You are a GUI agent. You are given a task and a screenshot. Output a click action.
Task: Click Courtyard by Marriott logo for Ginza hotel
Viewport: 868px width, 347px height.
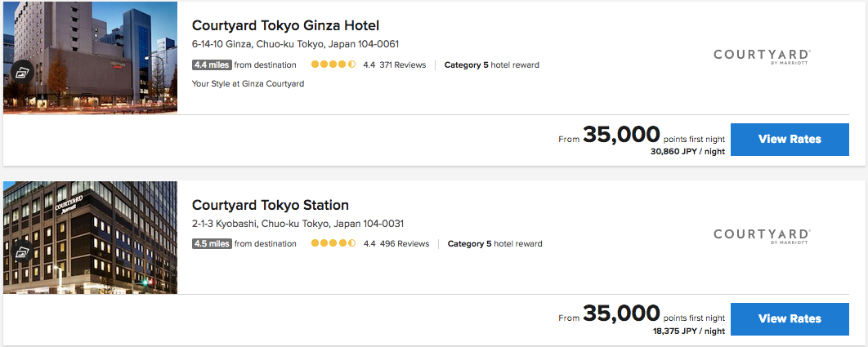(x=761, y=56)
